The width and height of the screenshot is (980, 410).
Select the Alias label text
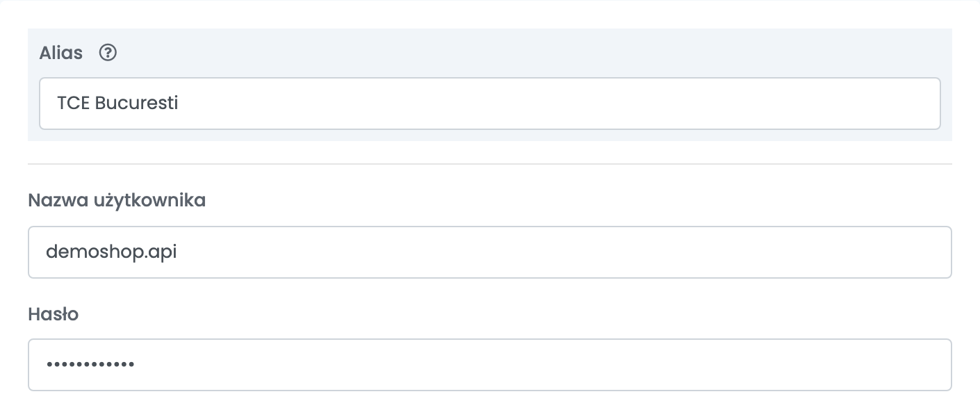coord(61,53)
